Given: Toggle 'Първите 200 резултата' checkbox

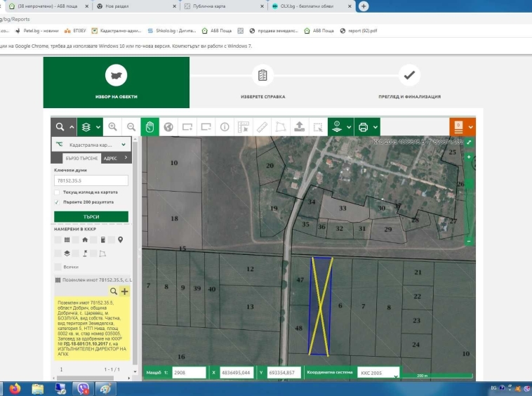Looking at the screenshot, I should (57, 202).
